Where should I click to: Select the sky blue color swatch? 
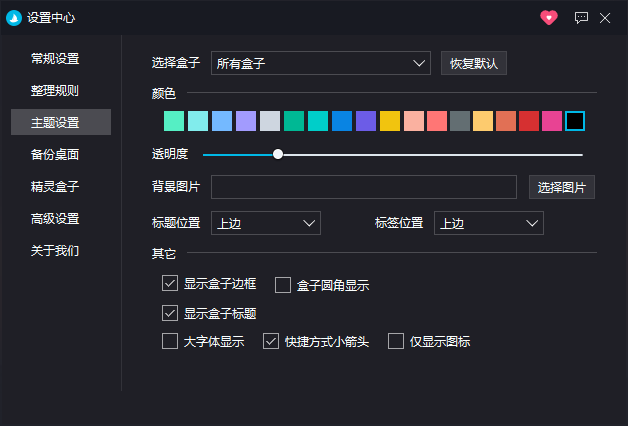[222, 121]
